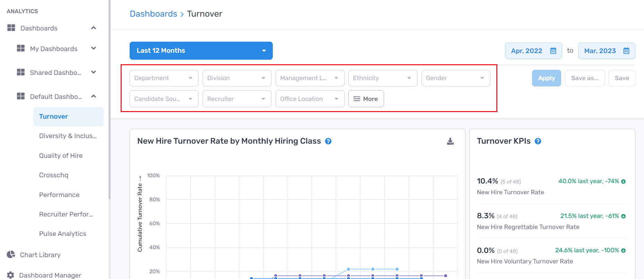Viewport: 644px width, 279px height.
Task: Open the Department filter dropdown
Action: pyautogui.click(x=164, y=78)
